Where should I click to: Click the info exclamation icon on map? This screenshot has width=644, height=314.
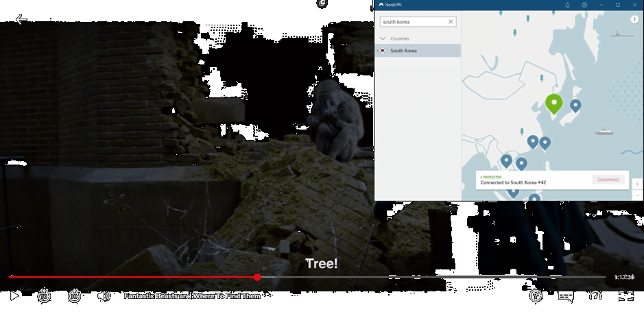point(635,19)
